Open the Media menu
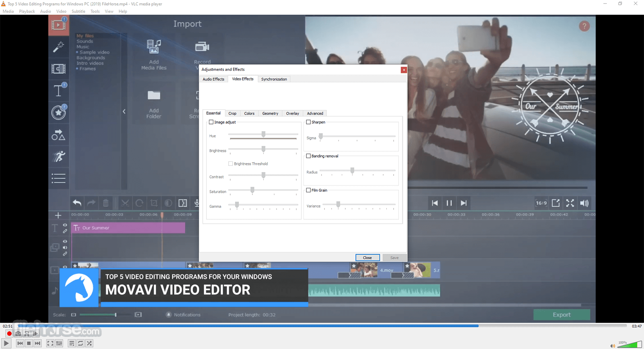 click(x=8, y=11)
